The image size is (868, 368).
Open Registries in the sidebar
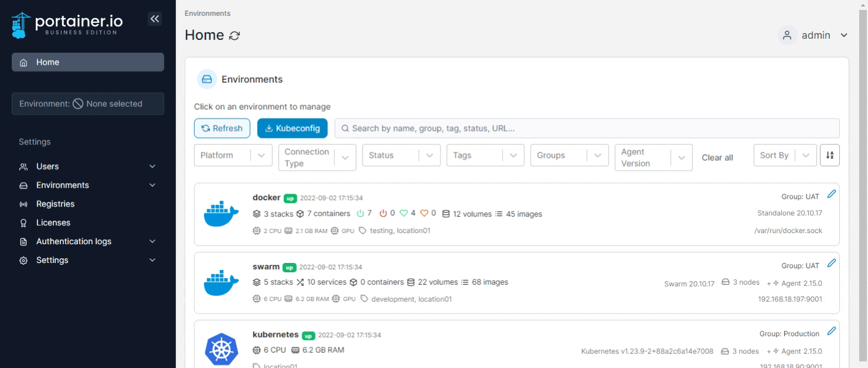55,204
